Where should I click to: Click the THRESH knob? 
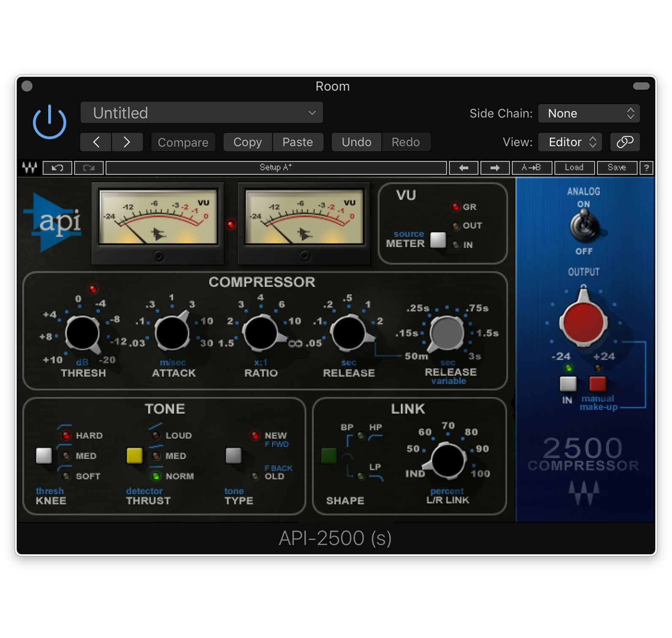(x=83, y=333)
